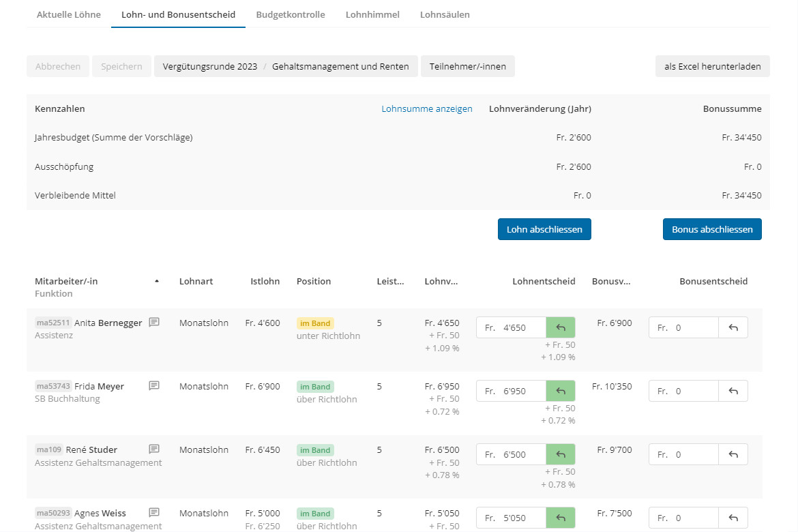Click Lohn abschliessen button

pos(544,229)
